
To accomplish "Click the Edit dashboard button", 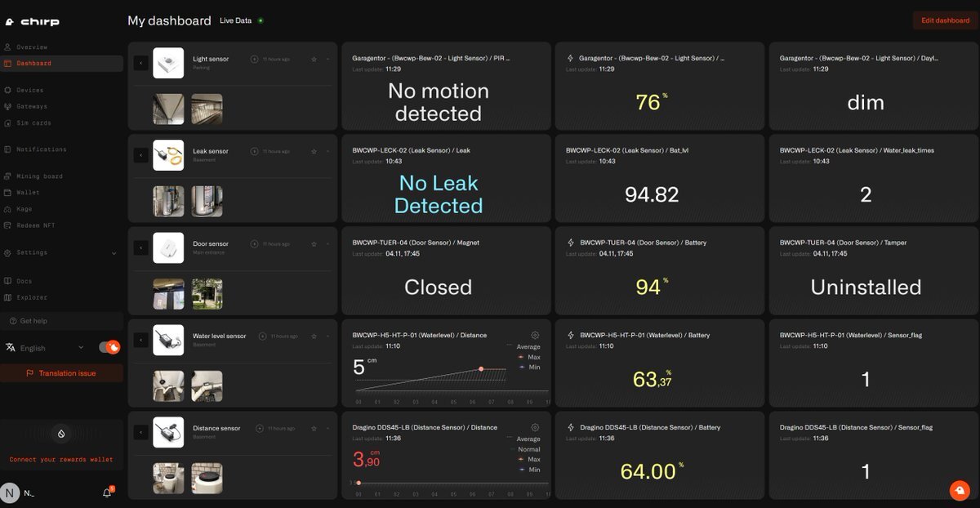I will tap(945, 20).
